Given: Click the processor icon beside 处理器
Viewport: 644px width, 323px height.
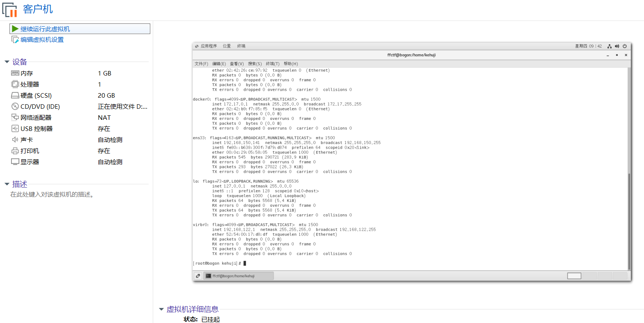Looking at the screenshot, I should pos(15,84).
